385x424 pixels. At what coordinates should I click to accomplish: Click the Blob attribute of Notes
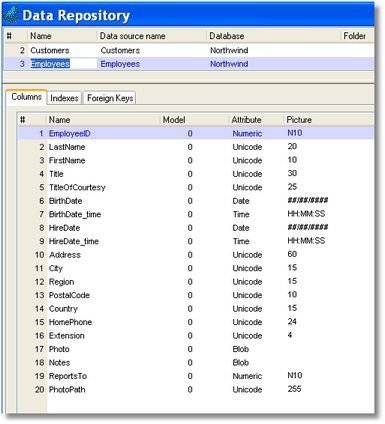pos(241,363)
